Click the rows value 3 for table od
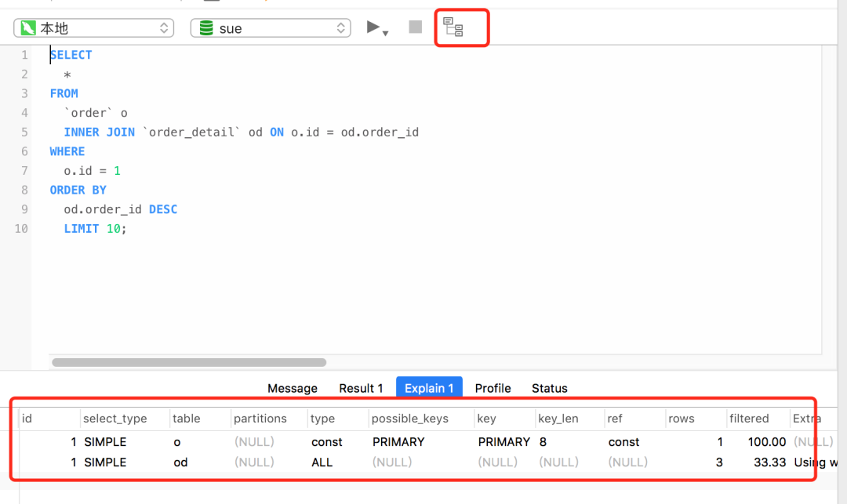 click(719, 462)
